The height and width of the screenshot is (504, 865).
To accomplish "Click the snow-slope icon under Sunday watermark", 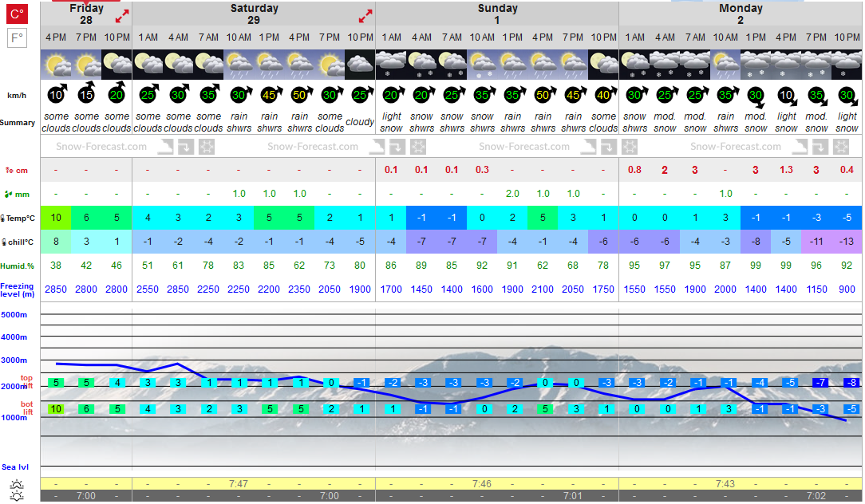I will click(x=588, y=147).
